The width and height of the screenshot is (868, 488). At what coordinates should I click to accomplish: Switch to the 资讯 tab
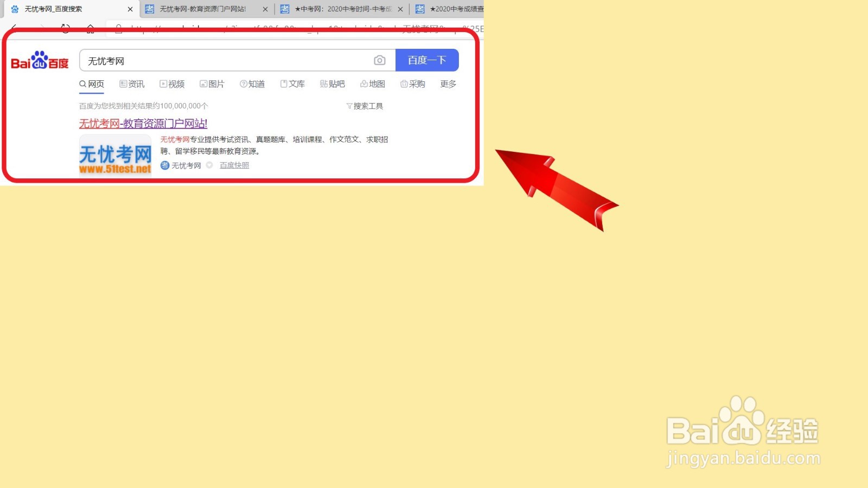point(132,84)
